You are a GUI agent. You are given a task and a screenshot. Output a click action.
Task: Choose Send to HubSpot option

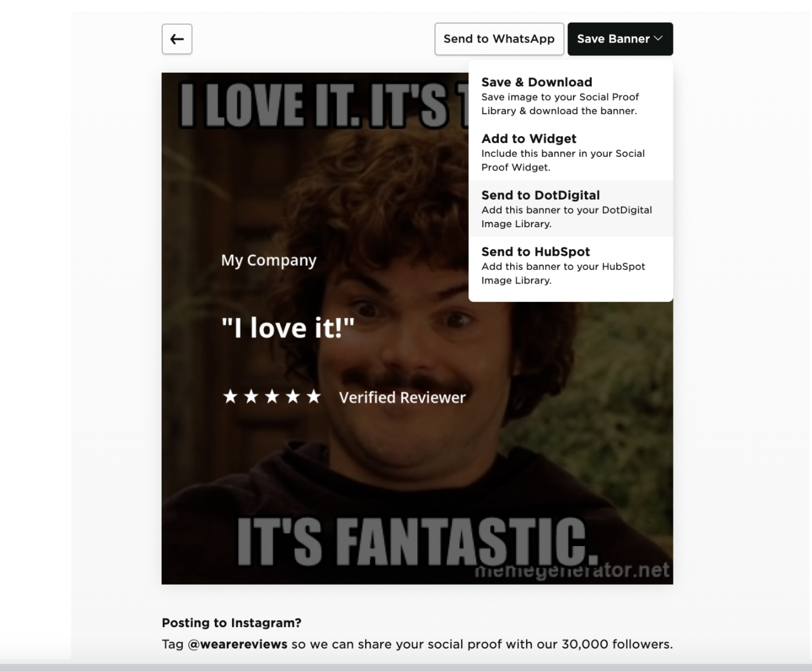click(571, 266)
